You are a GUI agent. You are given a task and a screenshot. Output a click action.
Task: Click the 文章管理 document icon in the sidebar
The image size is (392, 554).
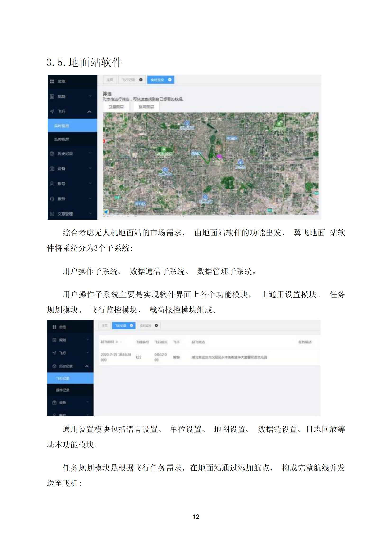pos(52,214)
